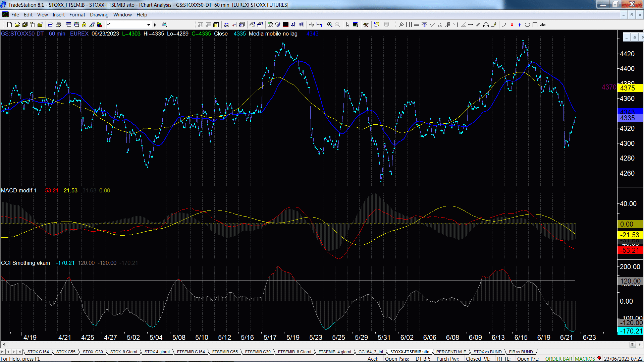
Task: Open the symbol command line dropdown
Action: [149, 25]
